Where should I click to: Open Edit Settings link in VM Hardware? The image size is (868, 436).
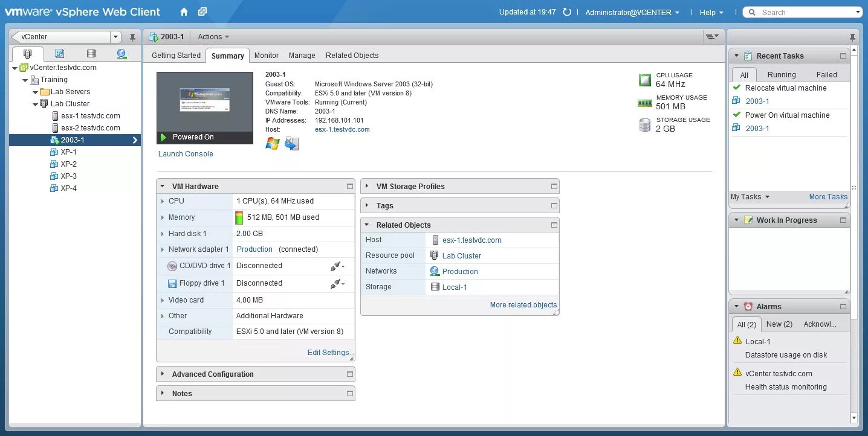[x=329, y=353]
